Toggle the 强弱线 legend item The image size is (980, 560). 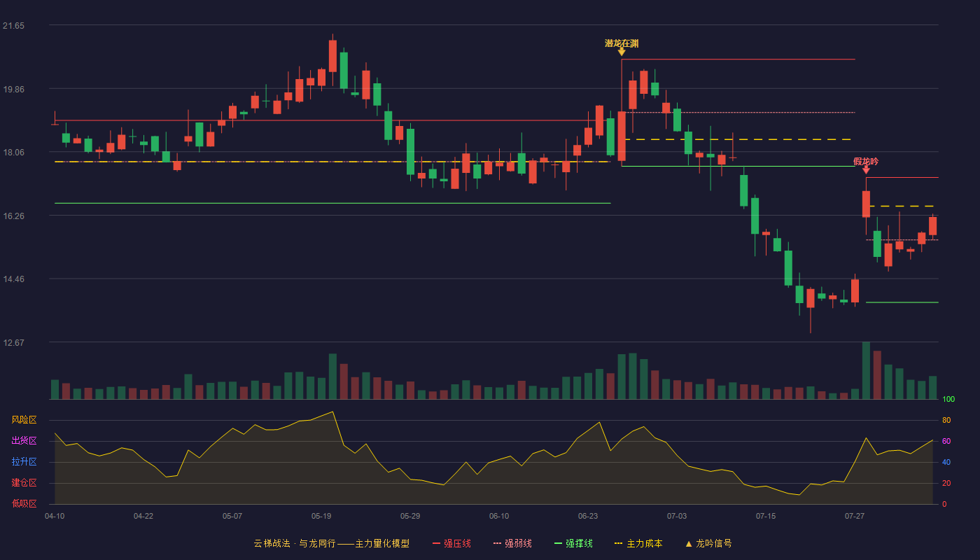[x=512, y=543]
